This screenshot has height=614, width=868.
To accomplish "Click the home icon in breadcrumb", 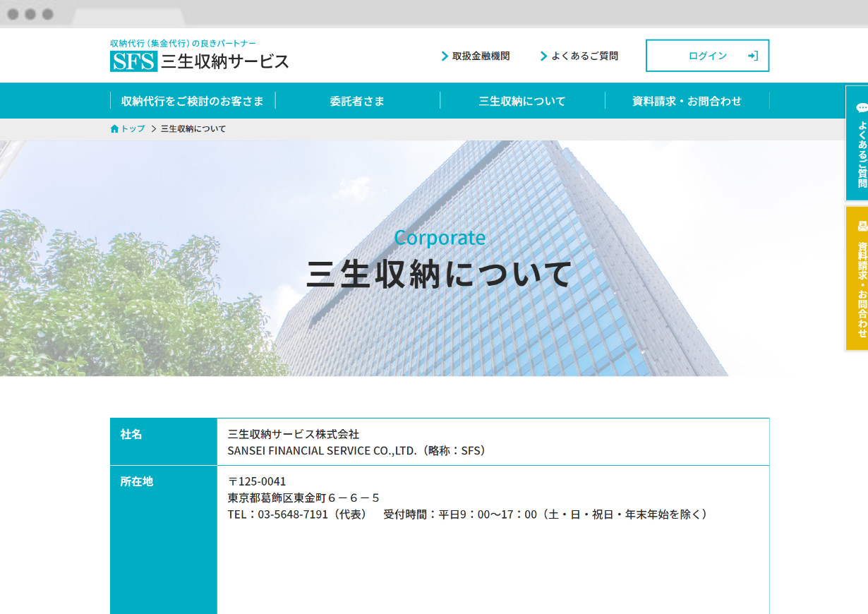I will pos(114,128).
